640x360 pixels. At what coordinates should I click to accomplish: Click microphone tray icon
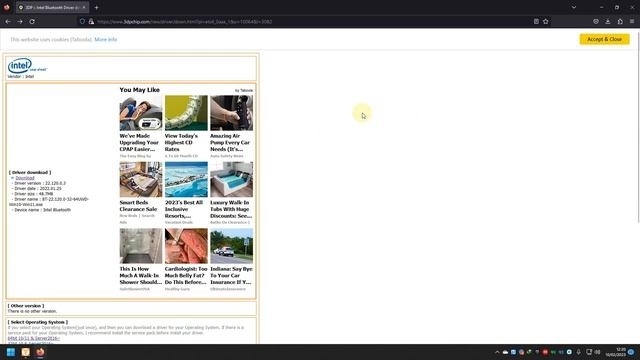578,352
